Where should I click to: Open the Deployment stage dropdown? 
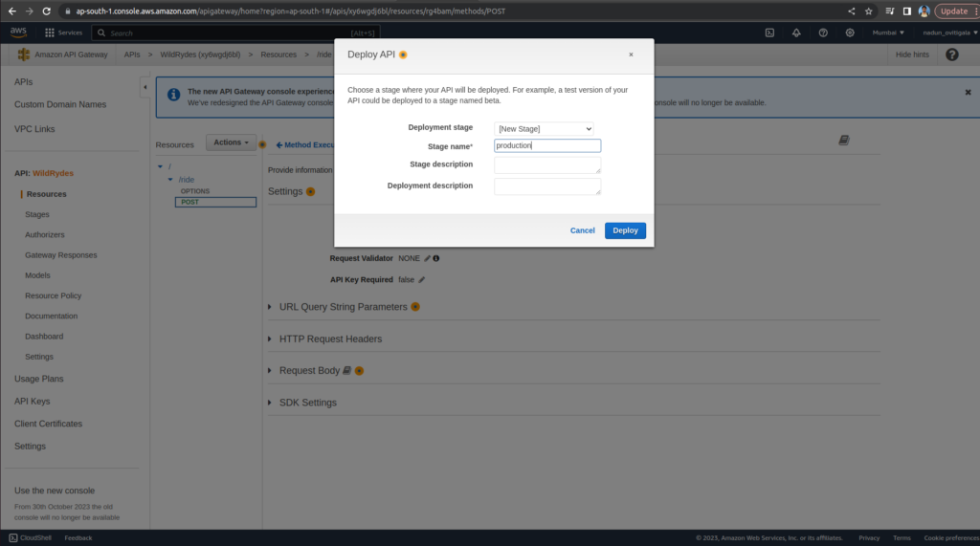pos(544,129)
